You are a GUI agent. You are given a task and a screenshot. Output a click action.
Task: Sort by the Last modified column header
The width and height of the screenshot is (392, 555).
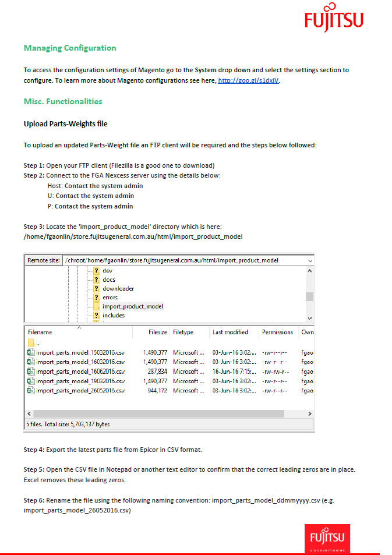tap(230, 332)
